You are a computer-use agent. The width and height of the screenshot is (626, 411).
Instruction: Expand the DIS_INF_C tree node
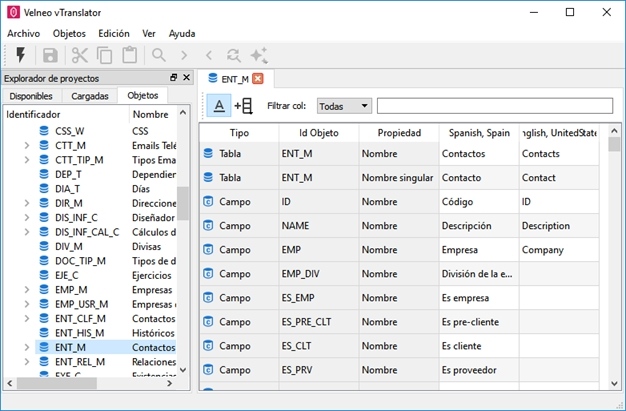click(26, 217)
